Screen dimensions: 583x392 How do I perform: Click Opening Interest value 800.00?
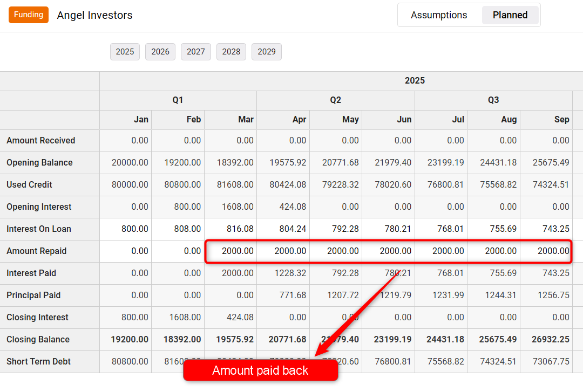pyautogui.click(x=187, y=207)
